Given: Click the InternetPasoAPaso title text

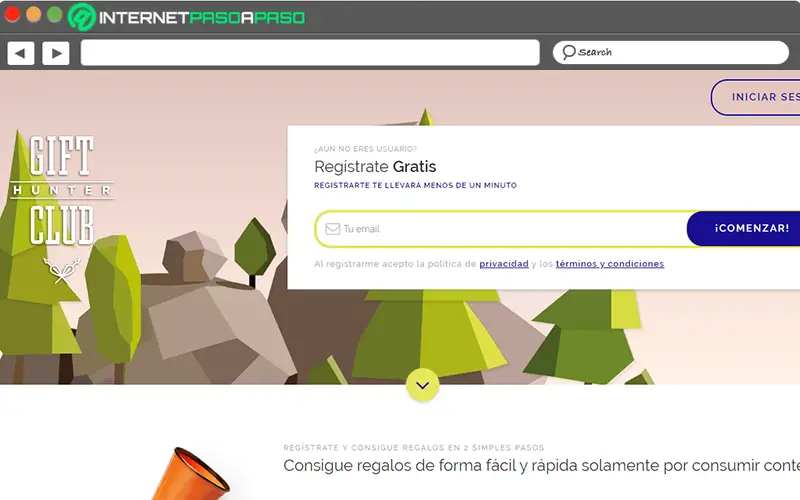Looking at the screenshot, I should pos(202,18).
